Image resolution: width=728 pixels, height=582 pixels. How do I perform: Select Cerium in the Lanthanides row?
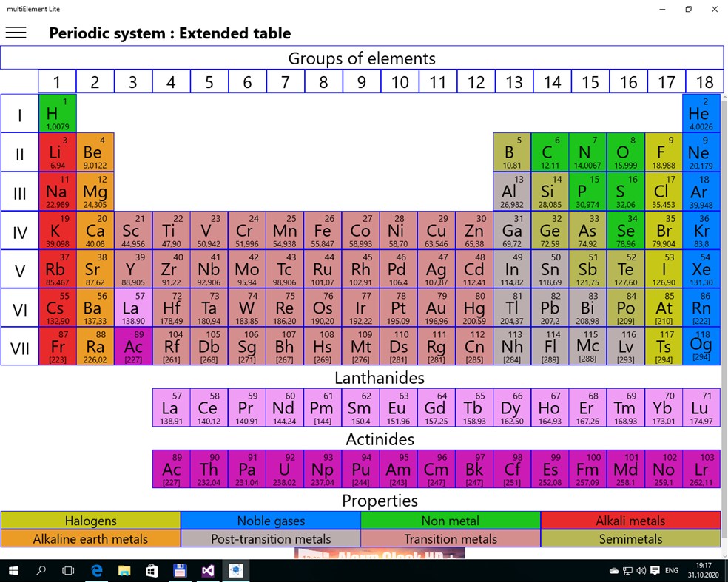pos(209,407)
